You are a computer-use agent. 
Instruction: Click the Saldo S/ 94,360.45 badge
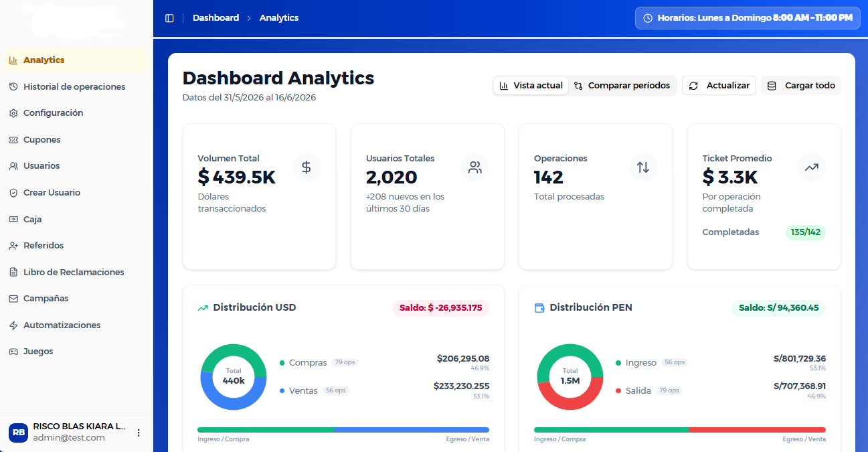coord(778,308)
